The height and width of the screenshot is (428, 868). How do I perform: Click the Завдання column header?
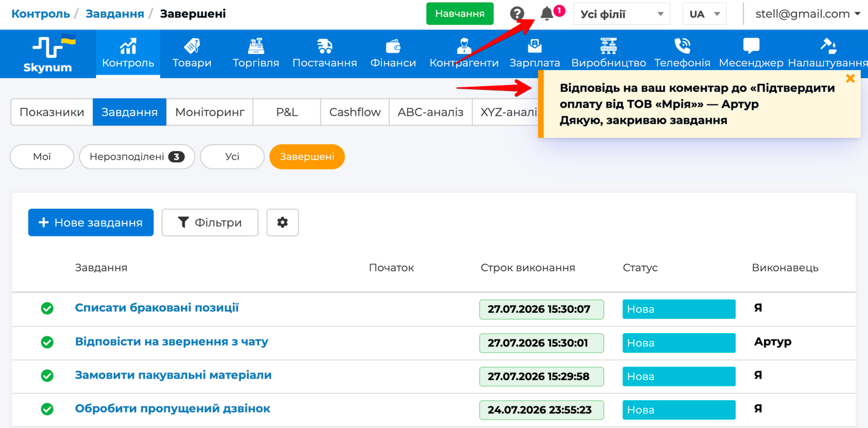(x=101, y=268)
